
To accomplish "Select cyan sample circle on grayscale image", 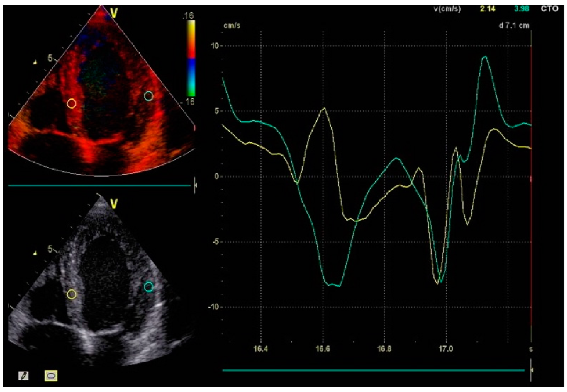I will click(149, 287).
